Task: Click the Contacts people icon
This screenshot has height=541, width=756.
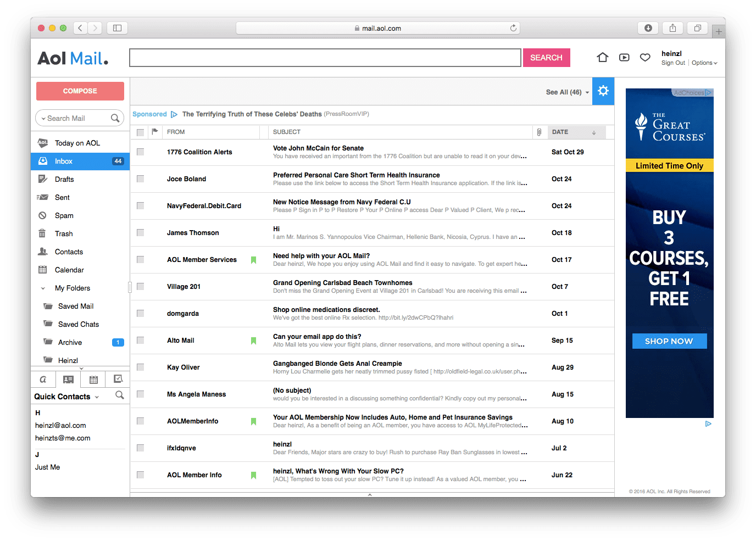Action: point(43,252)
